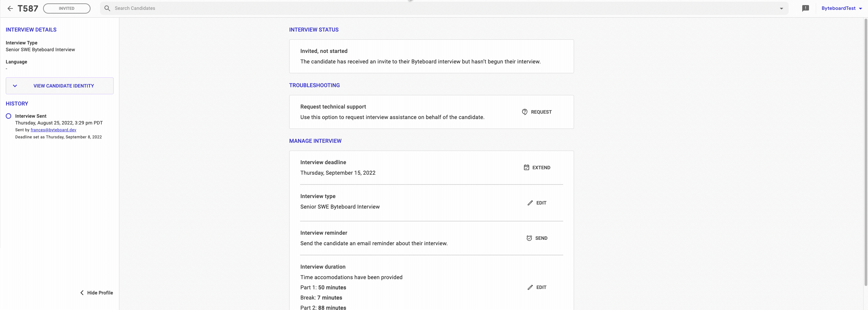Viewport: 868px width, 310px height.
Task: Click the frances@byteboard.dev email link
Action: pos(53,130)
